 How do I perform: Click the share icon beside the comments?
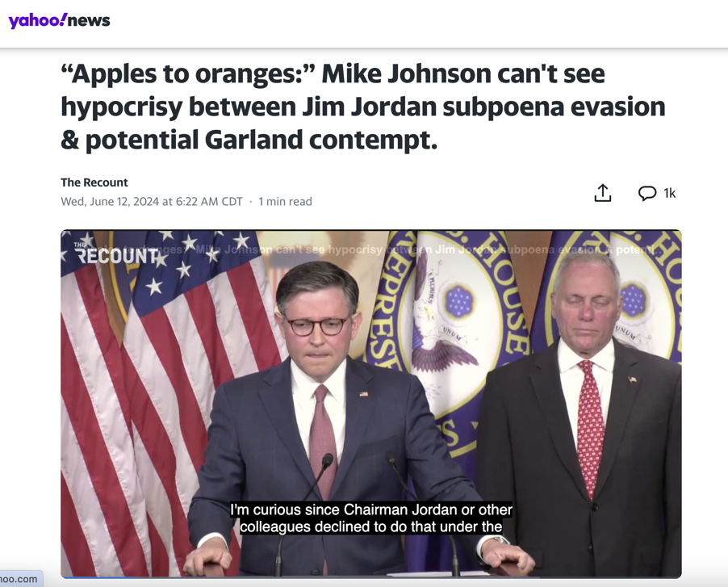click(x=603, y=193)
